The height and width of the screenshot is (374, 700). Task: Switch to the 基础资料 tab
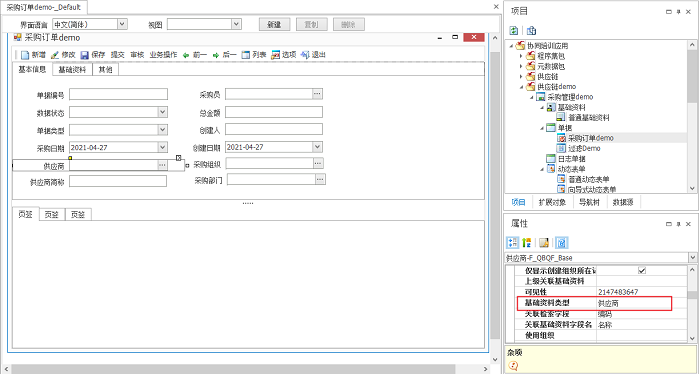coord(72,70)
